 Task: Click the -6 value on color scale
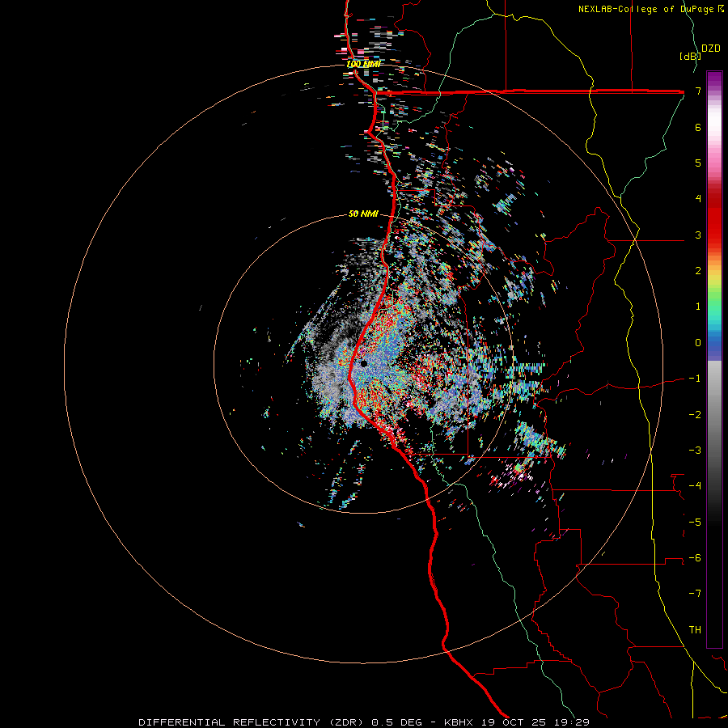(695, 557)
